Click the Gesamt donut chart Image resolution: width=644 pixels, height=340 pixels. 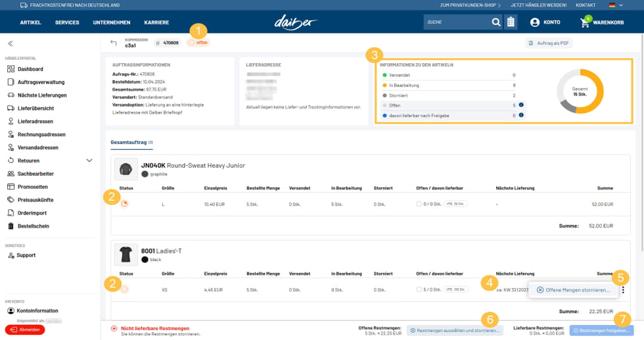coord(580,91)
